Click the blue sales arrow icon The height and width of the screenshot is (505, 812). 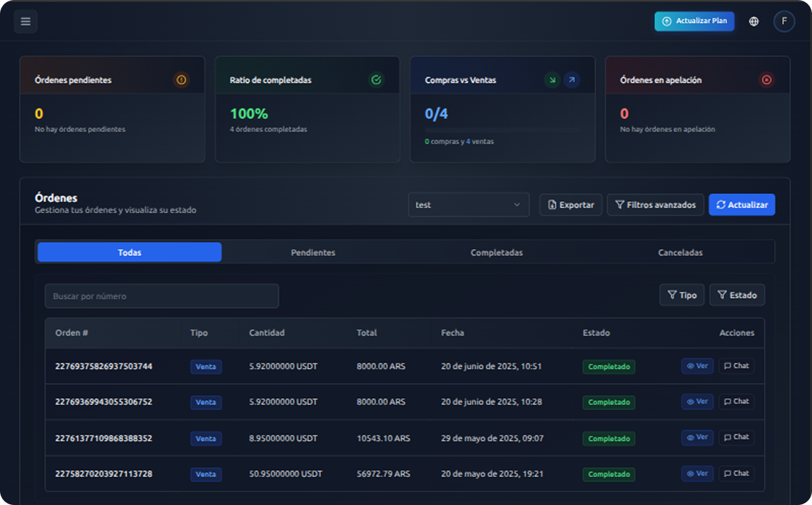(x=572, y=80)
